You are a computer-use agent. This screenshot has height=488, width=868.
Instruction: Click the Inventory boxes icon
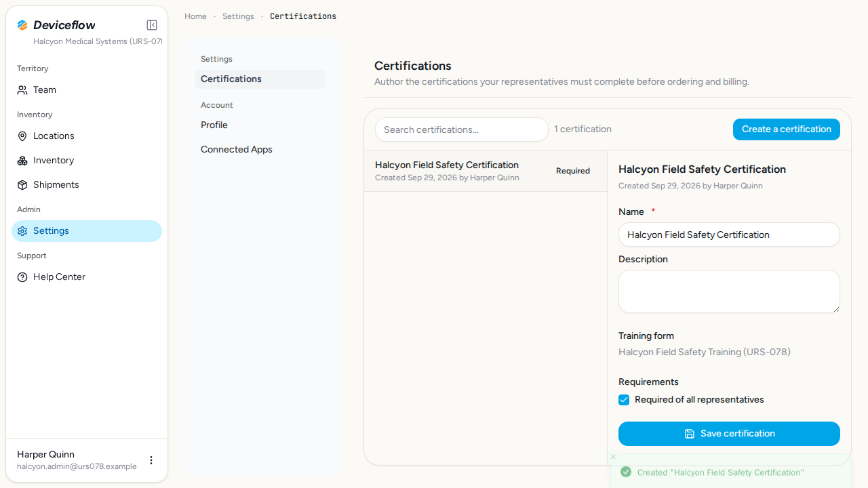(x=22, y=161)
